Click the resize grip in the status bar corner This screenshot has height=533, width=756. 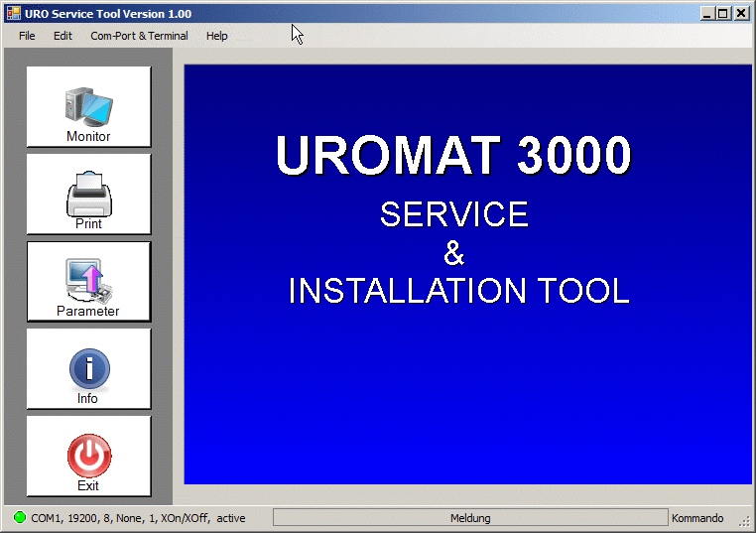tap(744, 521)
